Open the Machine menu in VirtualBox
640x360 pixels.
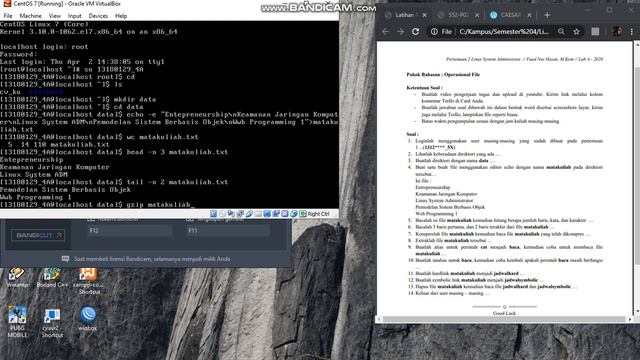coord(31,16)
